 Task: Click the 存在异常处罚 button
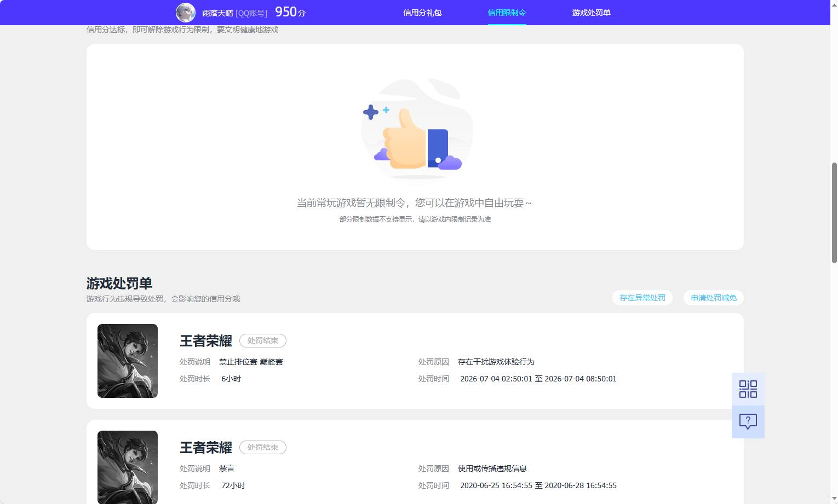tap(642, 298)
